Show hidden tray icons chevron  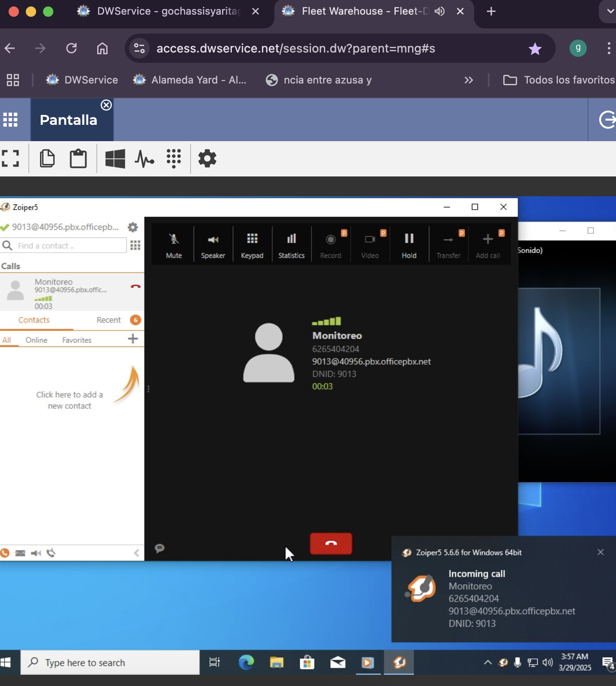(488, 662)
